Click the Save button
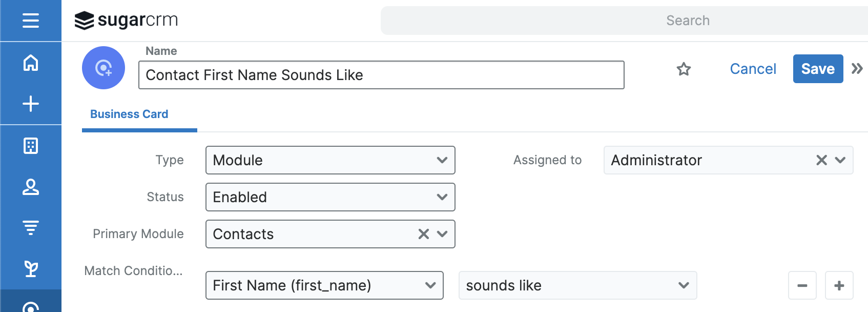Screen dimensions: 868x312 click(818, 69)
